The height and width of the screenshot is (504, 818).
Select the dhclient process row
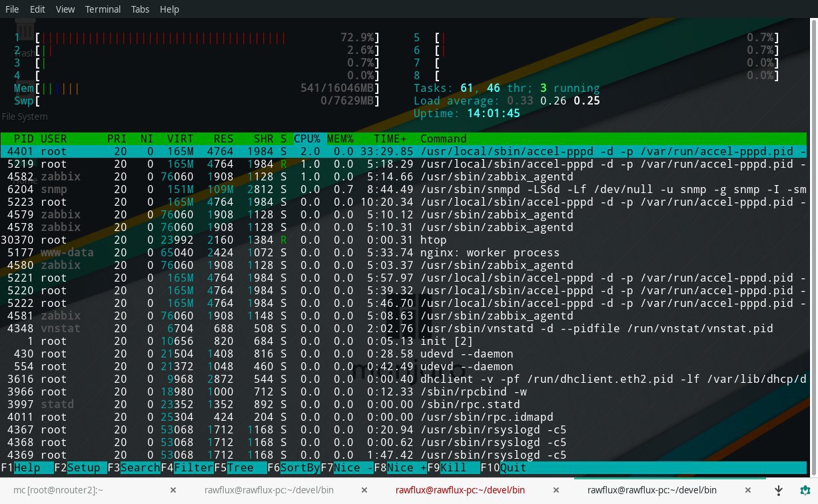tap(404, 379)
